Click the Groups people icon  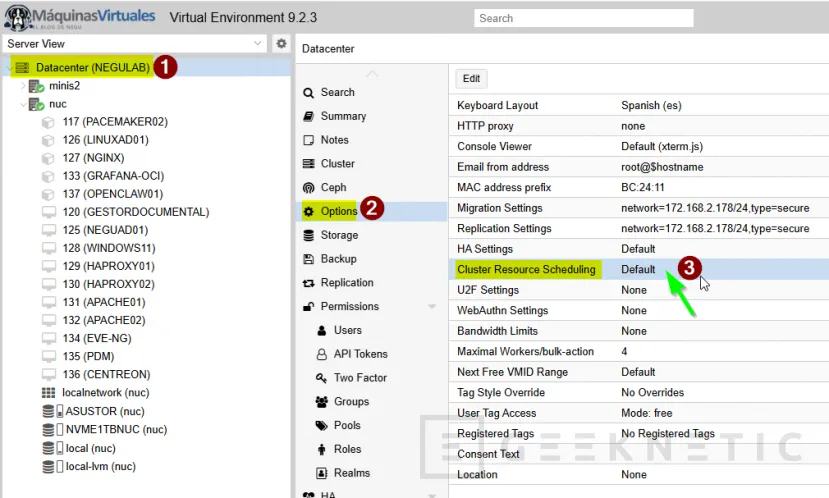click(x=321, y=402)
